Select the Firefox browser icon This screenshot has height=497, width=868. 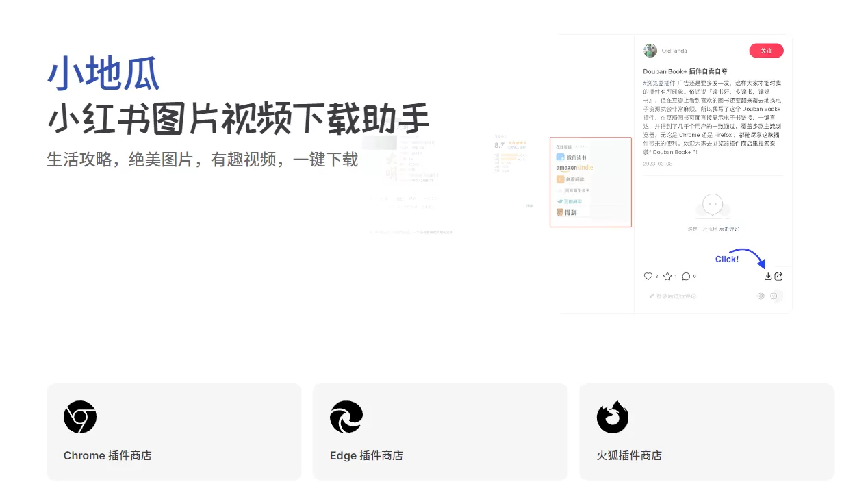click(x=613, y=417)
